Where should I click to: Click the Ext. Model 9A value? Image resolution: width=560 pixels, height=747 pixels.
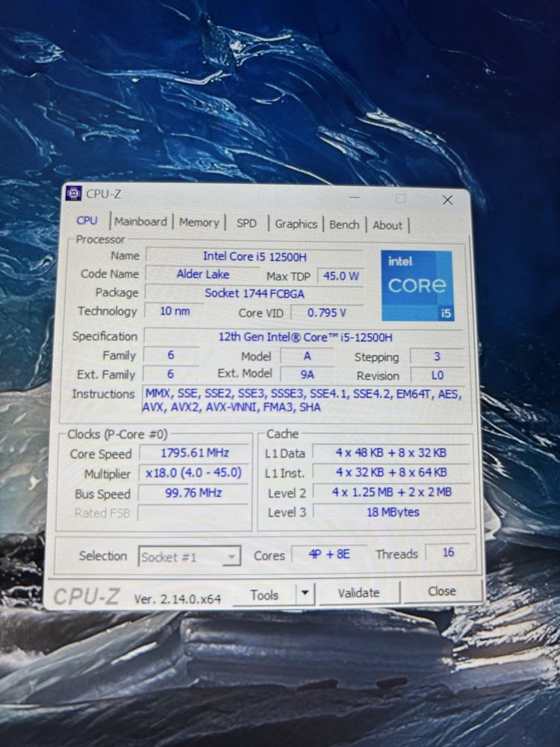tap(307, 374)
